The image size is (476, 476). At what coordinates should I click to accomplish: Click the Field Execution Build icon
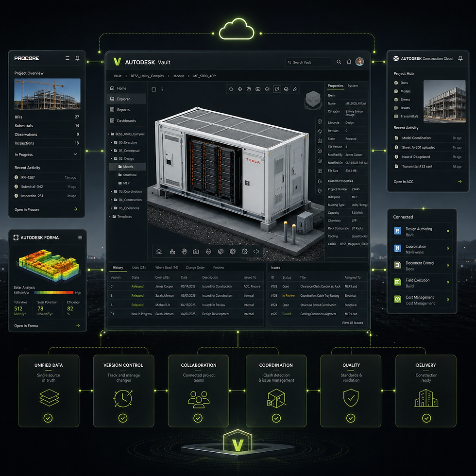tap(397, 282)
